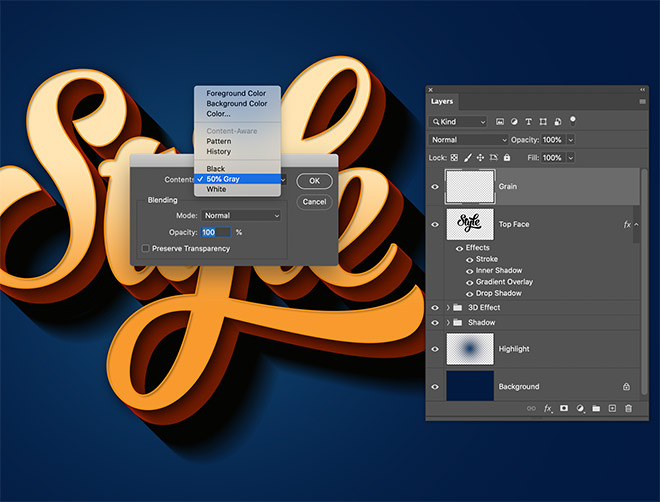
Task: Click the new group folder icon
Action: (x=595, y=408)
